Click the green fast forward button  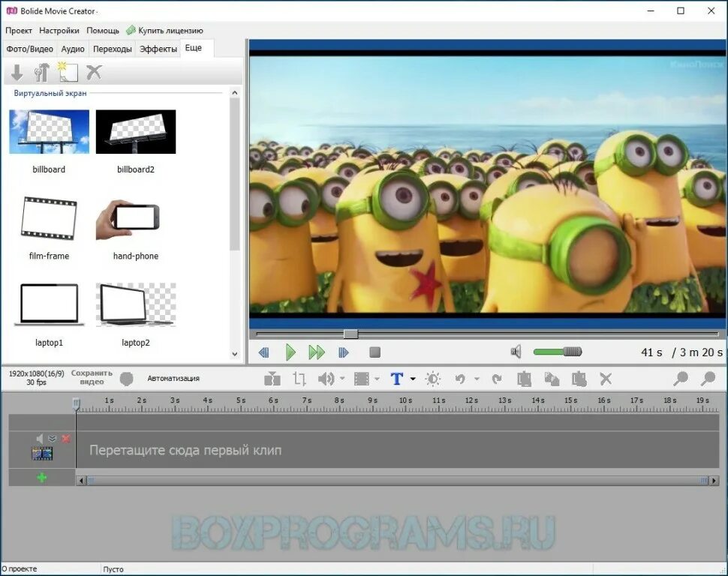click(x=317, y=352)
